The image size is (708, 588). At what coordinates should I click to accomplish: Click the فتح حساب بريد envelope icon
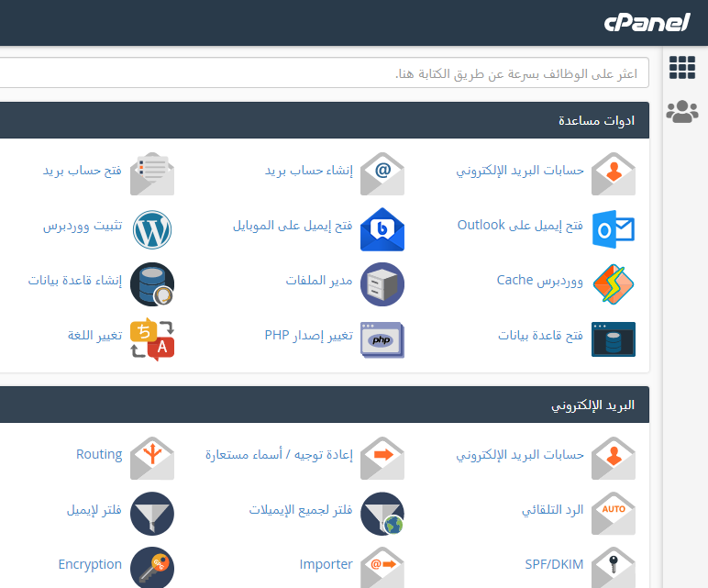[x=152, y=174]
